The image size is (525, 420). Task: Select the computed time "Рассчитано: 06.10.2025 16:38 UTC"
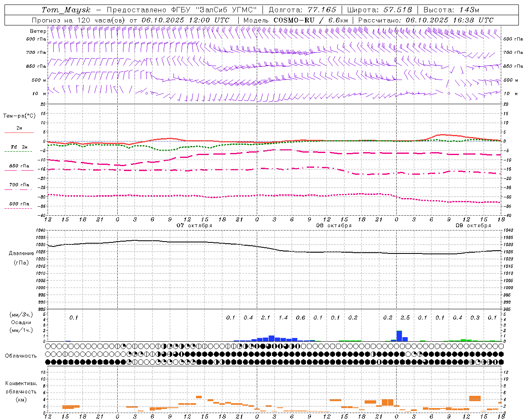[426, 20]
